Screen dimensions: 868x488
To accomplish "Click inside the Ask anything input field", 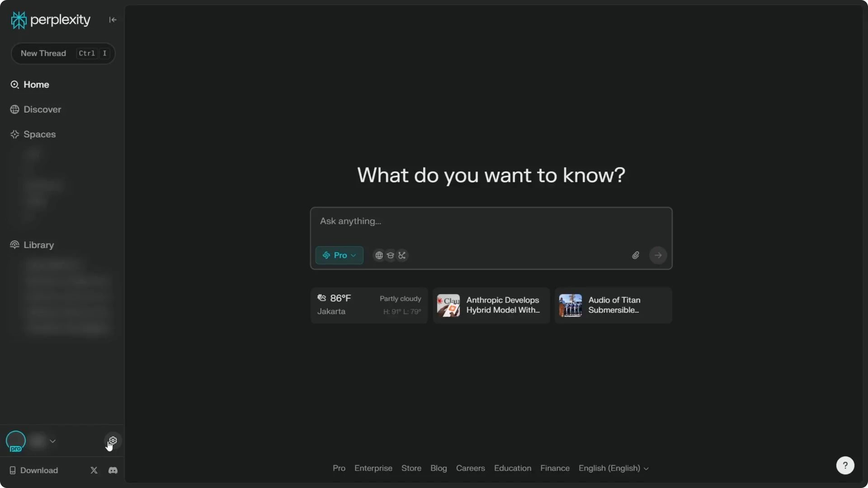I will 491,221.
